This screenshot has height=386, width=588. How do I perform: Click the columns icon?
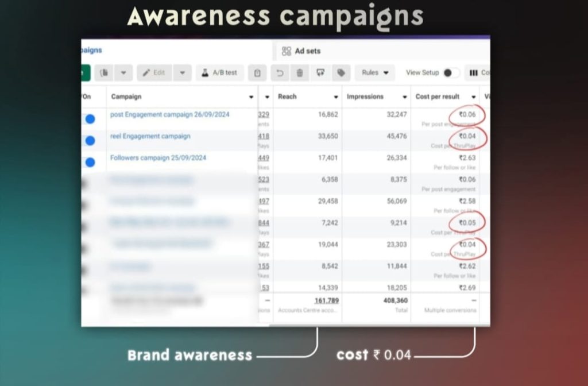tap(474, 73)
